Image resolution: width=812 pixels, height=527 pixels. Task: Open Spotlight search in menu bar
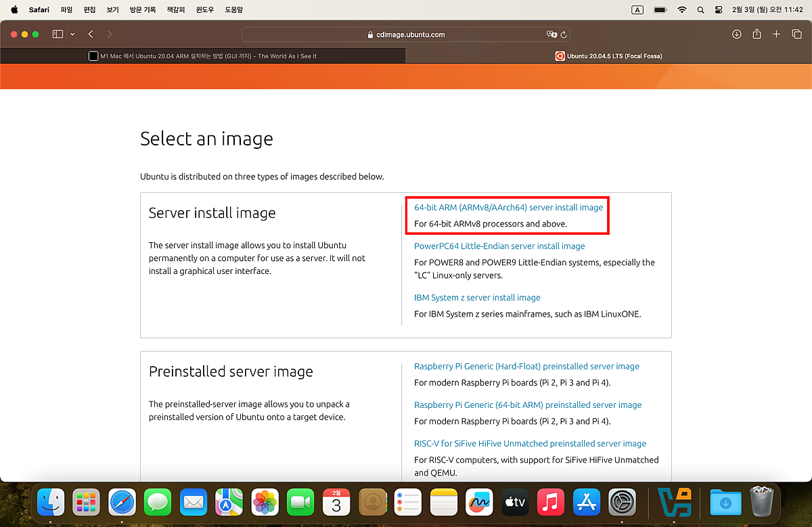700,10
